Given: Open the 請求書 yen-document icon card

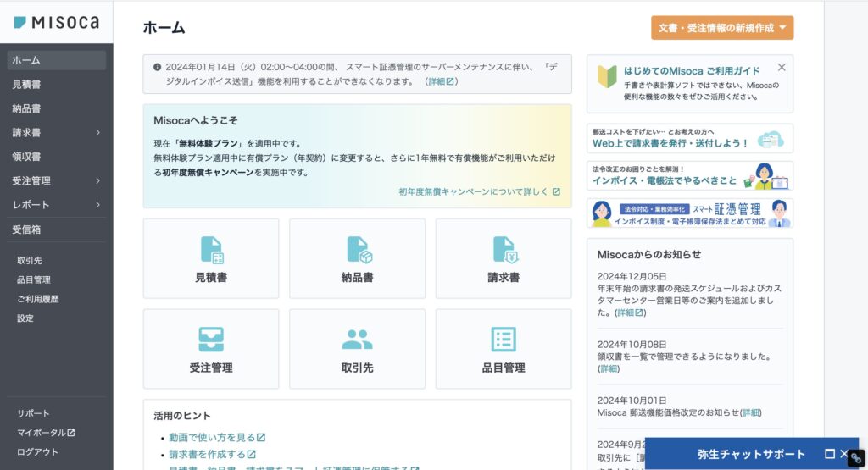Looking at the screenshot, I should (x=504, y=258).
